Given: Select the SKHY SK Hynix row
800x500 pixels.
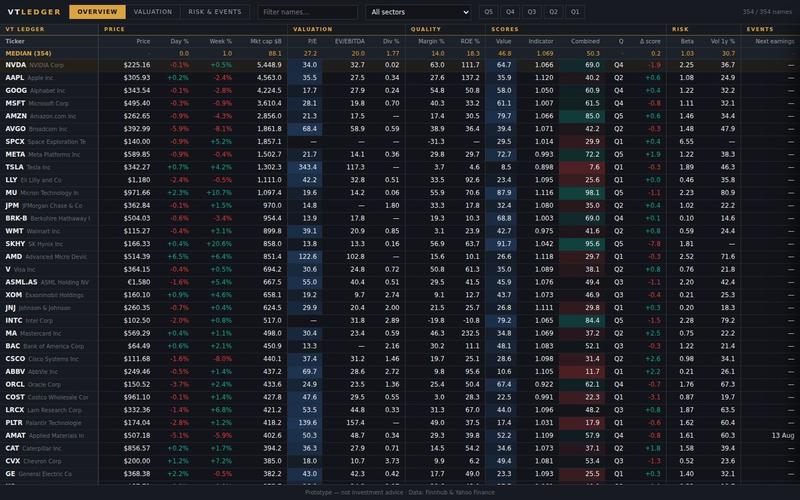Looking at the screenshot, I should [400, 244].
